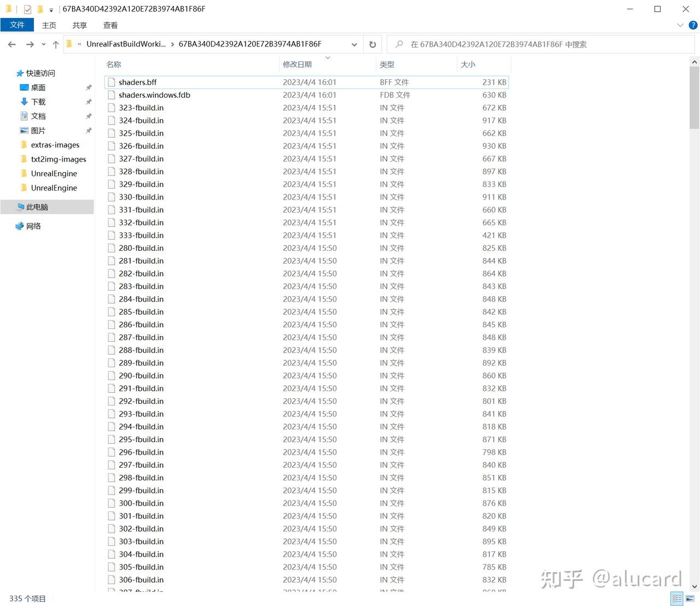Click the back navigation arrow
The height and width of the screenshot is (606, 700).
tap(11, 44)
